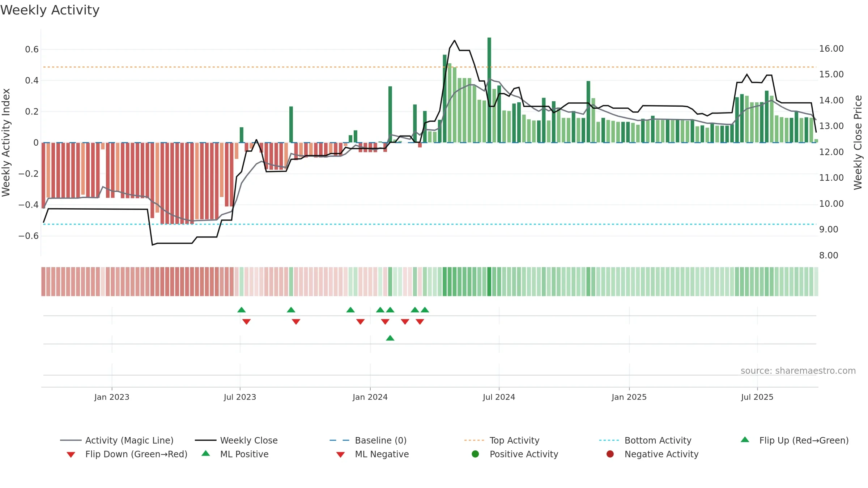Click the Negative Activity red circle legend icon

point(610,454)
